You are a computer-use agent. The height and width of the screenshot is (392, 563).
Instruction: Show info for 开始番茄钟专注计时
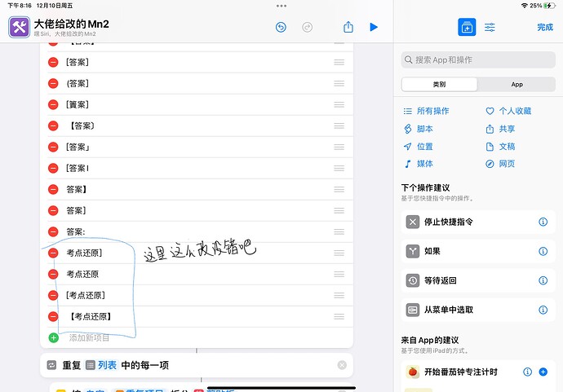(527, 372)
